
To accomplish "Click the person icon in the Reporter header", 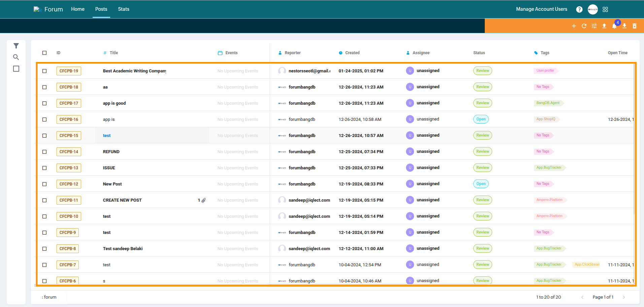I will (280, 53).
